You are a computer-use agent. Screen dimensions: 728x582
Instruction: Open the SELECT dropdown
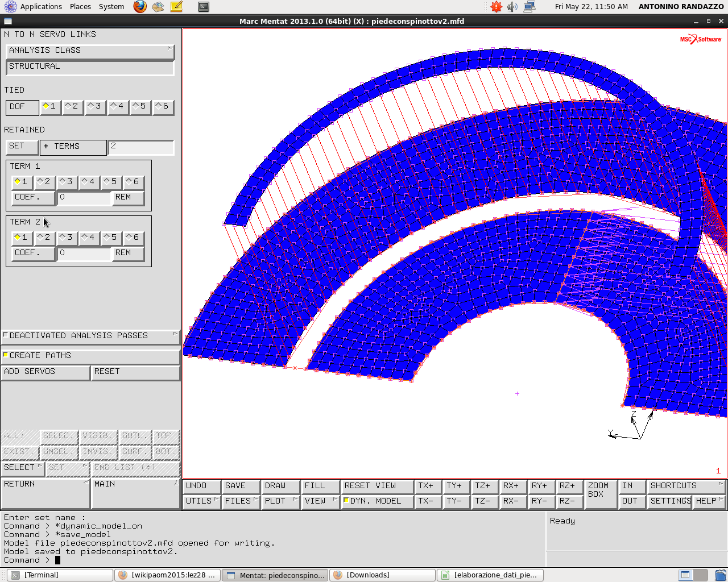[23, 468]
